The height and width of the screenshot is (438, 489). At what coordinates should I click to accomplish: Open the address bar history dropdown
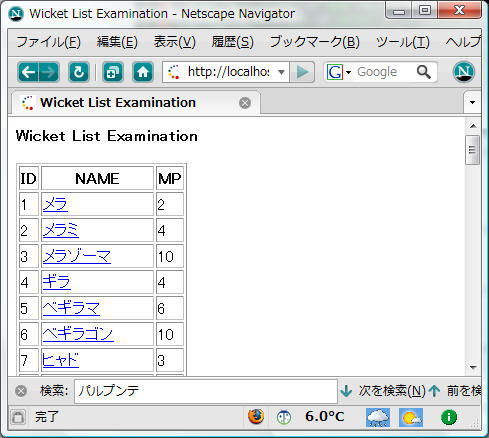point(281,72)
